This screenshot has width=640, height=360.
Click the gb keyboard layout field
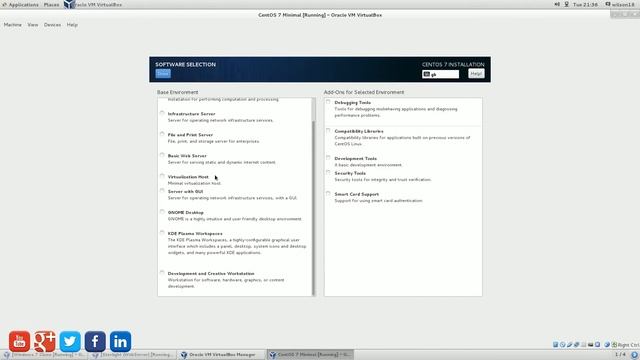pyautogui.click(x=440, y=74)
